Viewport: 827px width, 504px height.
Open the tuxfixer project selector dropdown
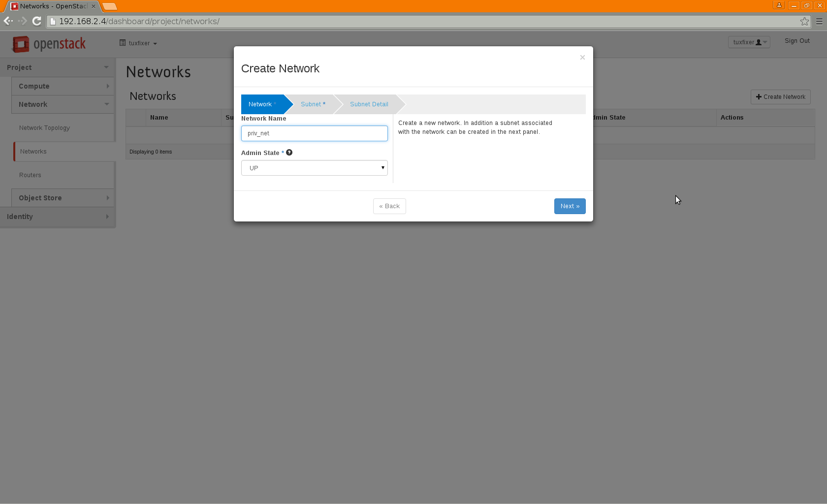(x=138, y=43)
